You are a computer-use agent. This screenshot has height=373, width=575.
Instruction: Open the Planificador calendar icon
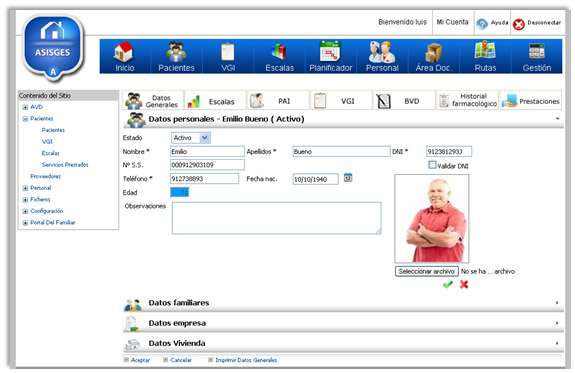pyautogui.click(x=330, y=51)
